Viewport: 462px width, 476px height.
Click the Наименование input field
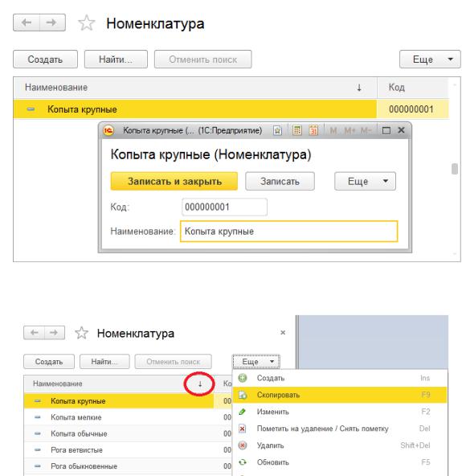click(x=288, y=232)
